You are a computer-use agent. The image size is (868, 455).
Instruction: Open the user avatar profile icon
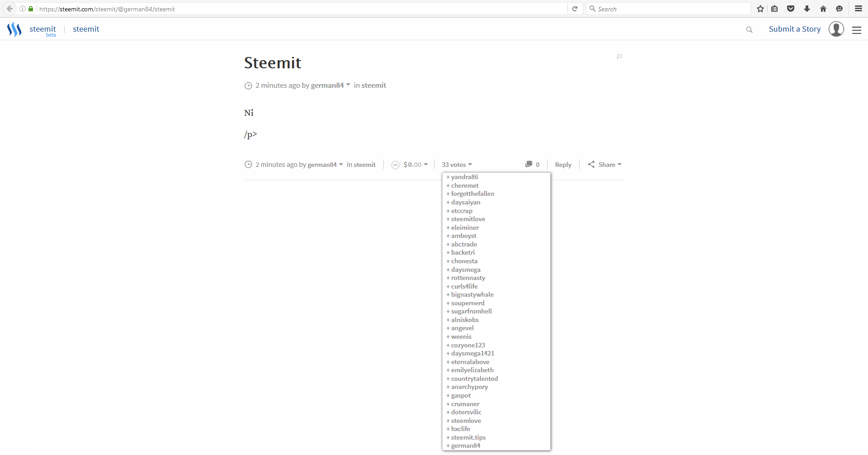coord(836,29)
